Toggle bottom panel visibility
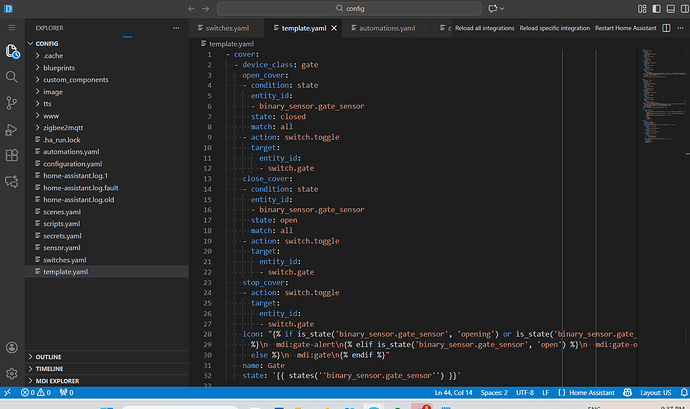The width and height of the screenshot is (690, 409). click(671, 8)
